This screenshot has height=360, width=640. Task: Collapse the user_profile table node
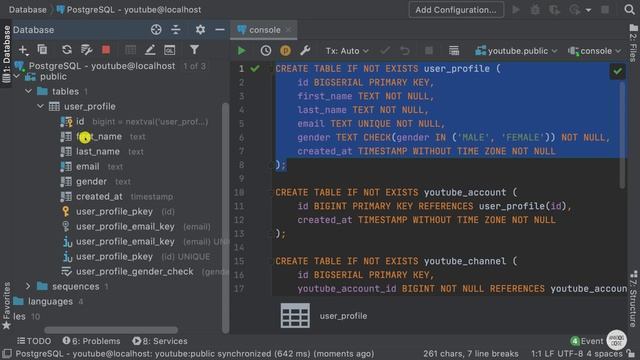(x=40, y=106)
